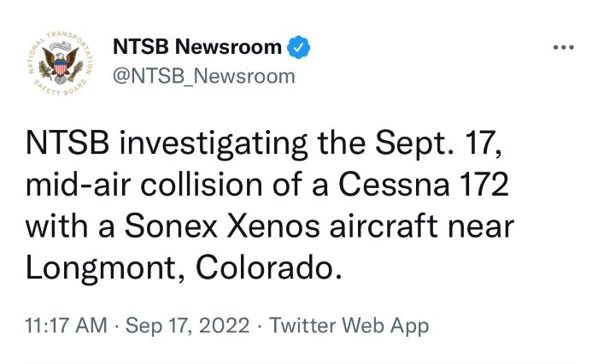598x364 pixels.
Task: Open the three-dot more options menu
Action: point(563,47)
